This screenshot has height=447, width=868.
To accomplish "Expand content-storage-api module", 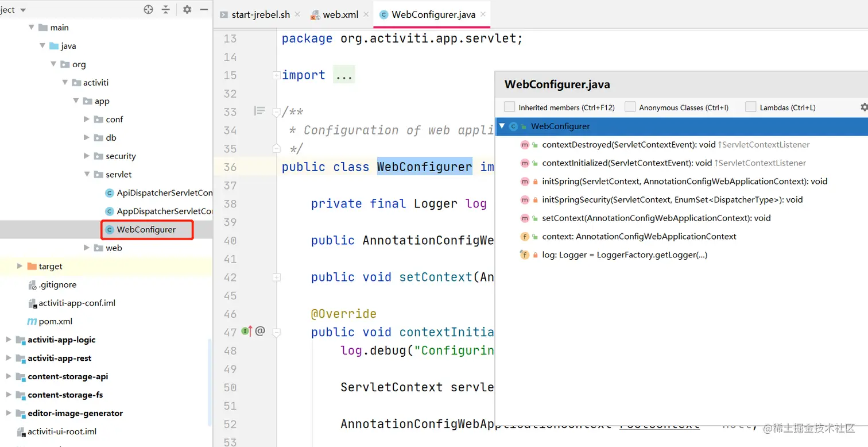I will click(9, 377).
